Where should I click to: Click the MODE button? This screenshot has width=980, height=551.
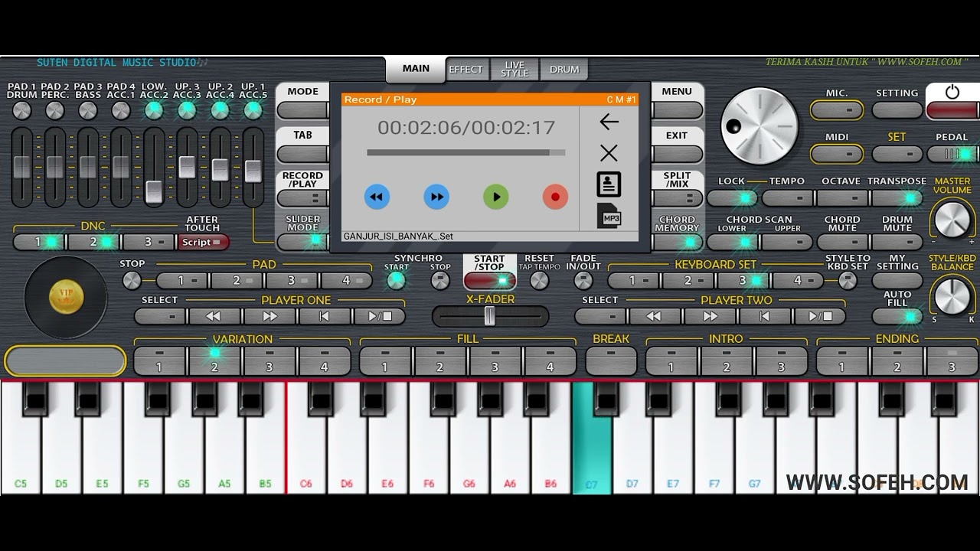(302, 110)
